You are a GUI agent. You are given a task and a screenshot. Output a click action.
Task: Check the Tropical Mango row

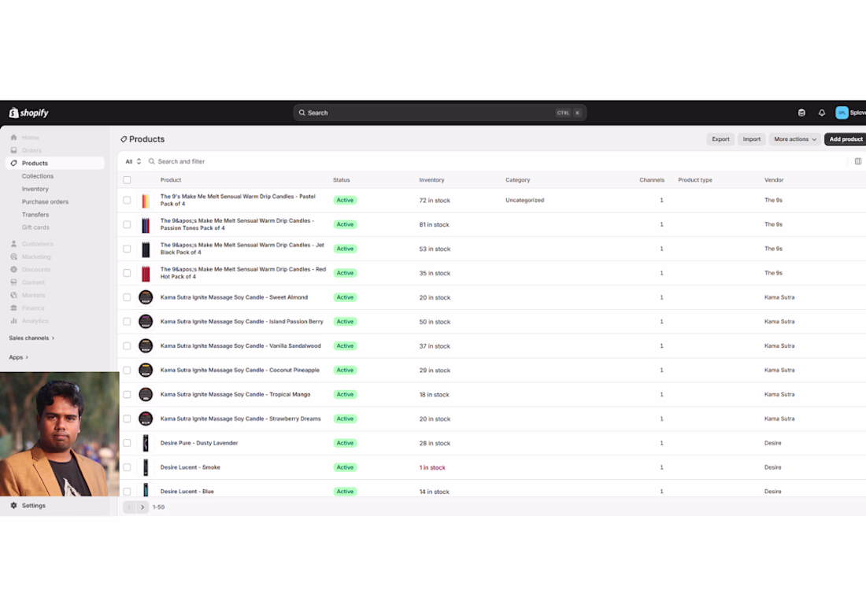pyautogui.click(x=127, y=395)
